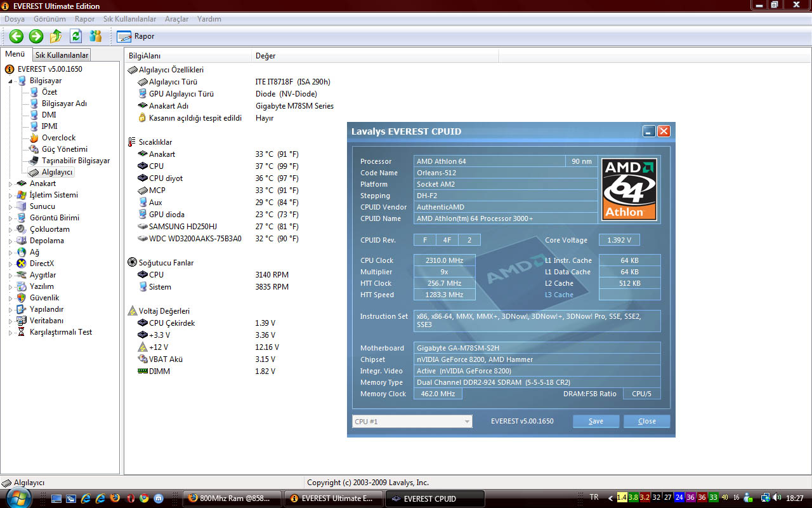Open the CPU #1 dropdown in CPUID window

tap(412, 422)
